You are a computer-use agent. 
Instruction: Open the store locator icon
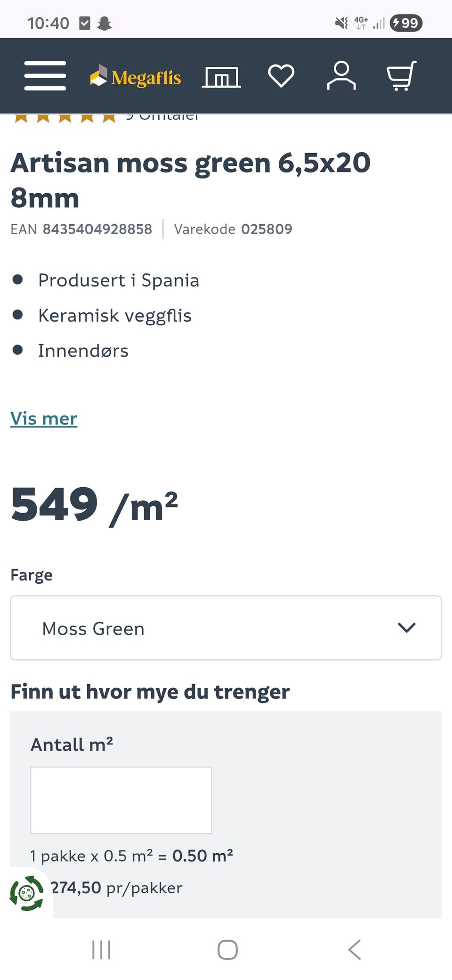[x=221, y=77]
